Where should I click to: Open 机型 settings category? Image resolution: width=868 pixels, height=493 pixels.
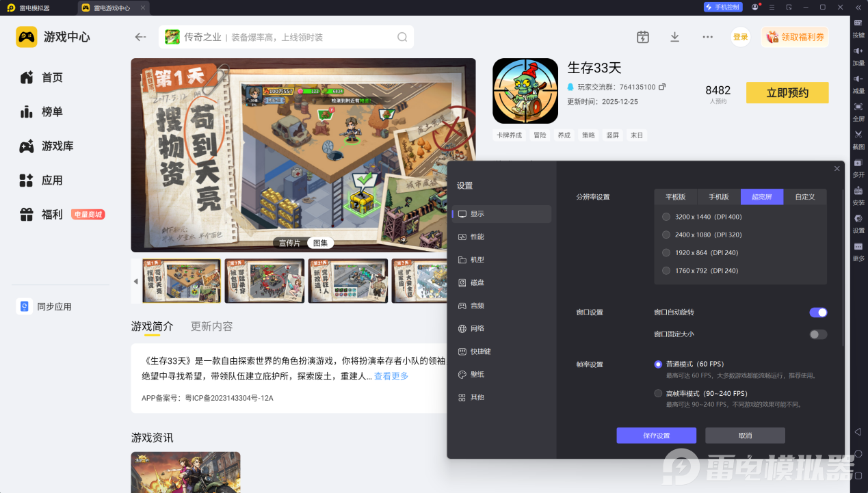point(501,260)
